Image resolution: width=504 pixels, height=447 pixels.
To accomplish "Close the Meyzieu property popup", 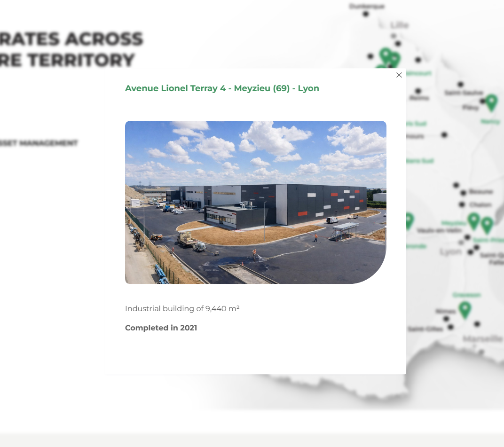I will (399, 75).
